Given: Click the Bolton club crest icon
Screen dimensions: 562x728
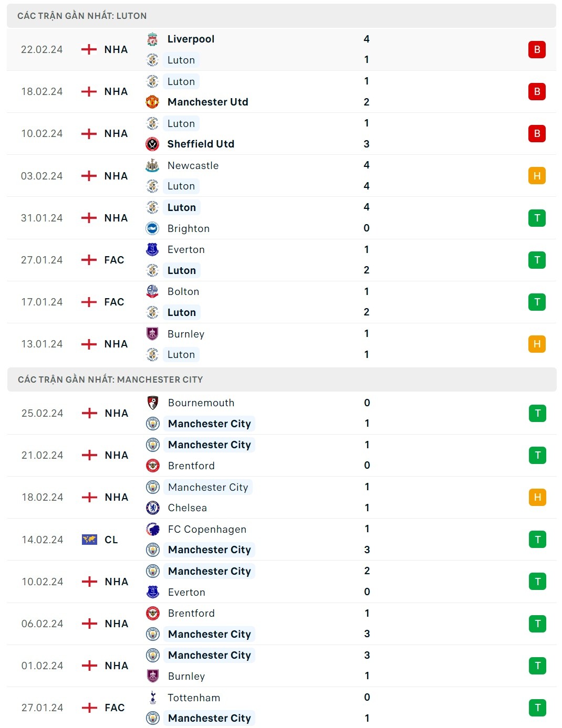Looking at the screenshot, I should (152, 291).
